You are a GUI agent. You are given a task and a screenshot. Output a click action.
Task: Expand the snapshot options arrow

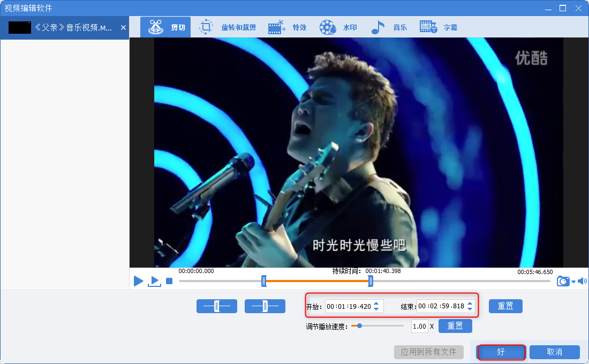[x=573, y=282]
